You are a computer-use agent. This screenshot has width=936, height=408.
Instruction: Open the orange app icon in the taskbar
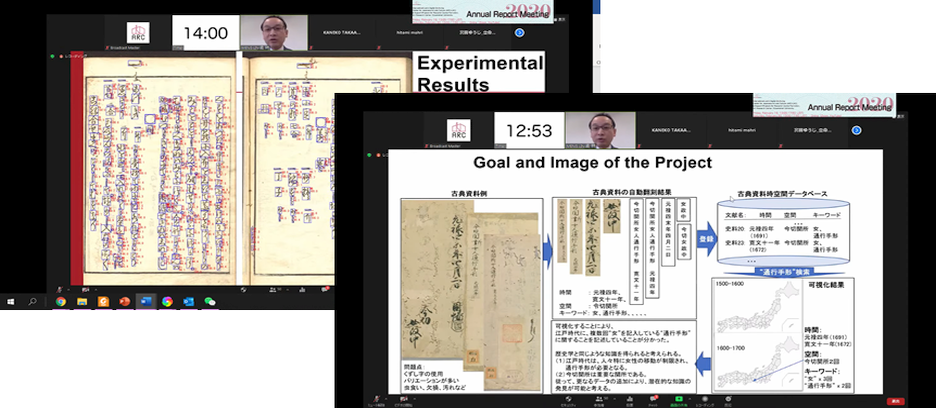click(103, 302)
